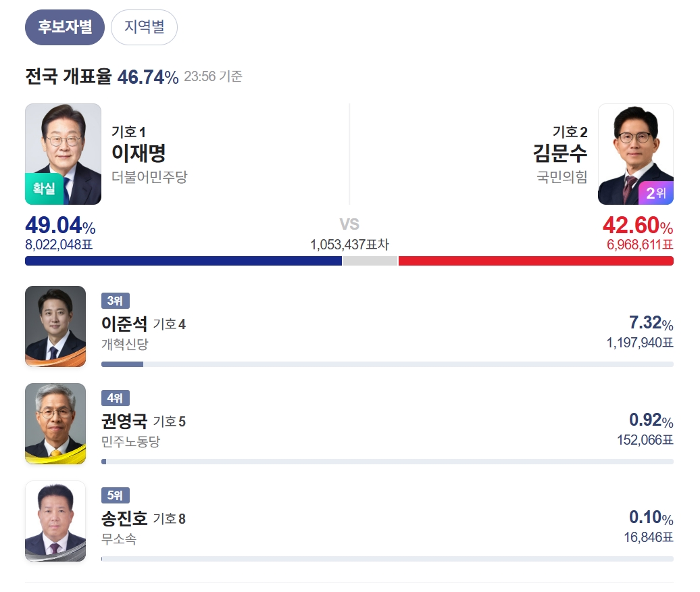Select the 후보자별 tab

(x=65, y=28)
